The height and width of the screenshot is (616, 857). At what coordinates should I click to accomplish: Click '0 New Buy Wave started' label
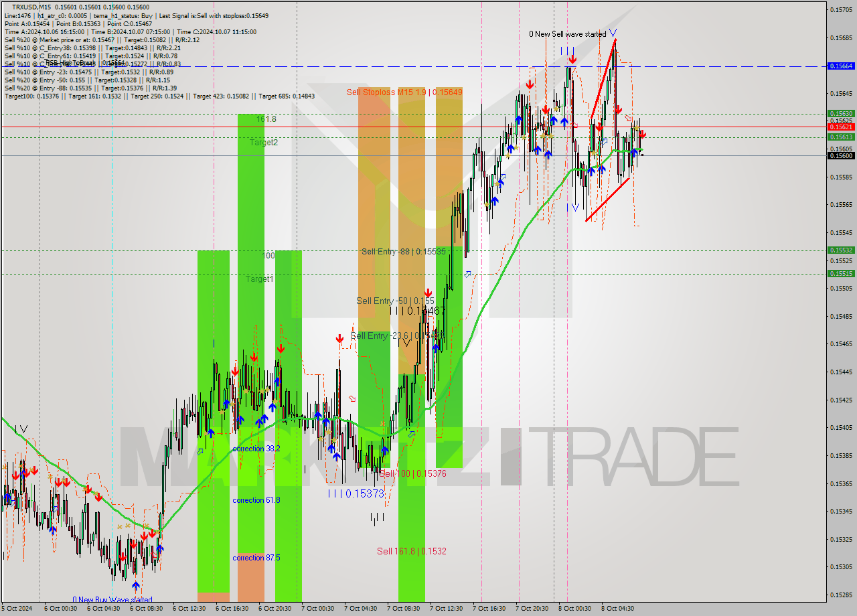coord(112,600)
